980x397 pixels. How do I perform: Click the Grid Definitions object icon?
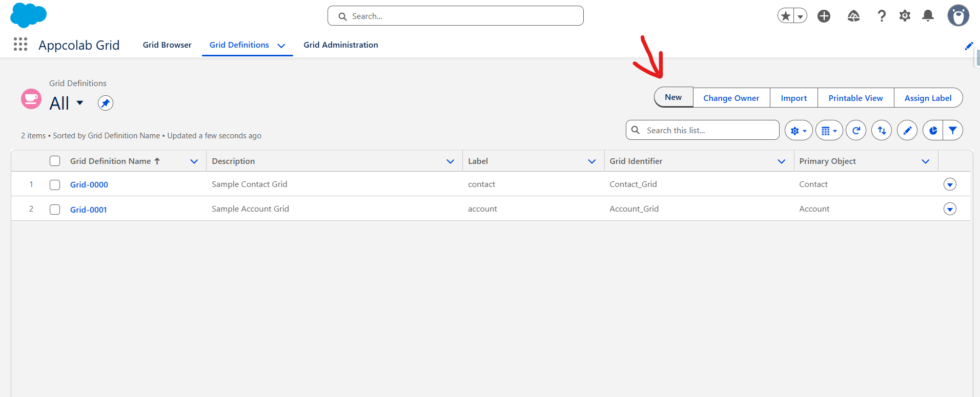(31, 99)
